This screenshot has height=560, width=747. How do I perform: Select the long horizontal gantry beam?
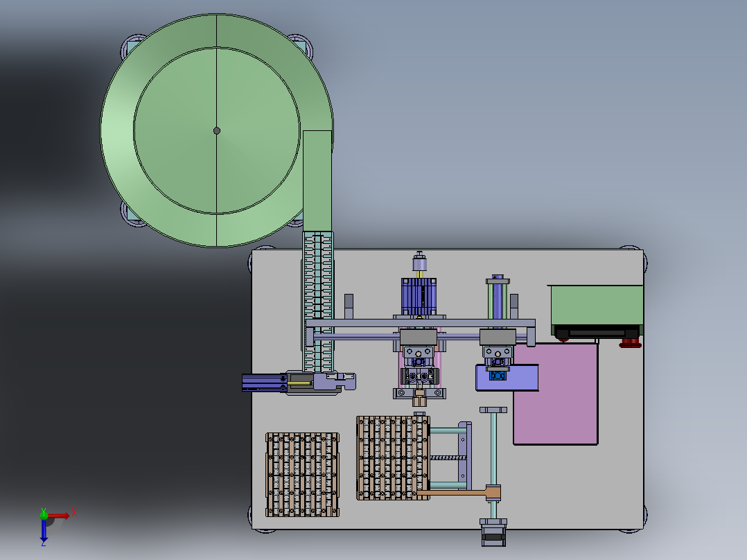click(x=420, y=323)
